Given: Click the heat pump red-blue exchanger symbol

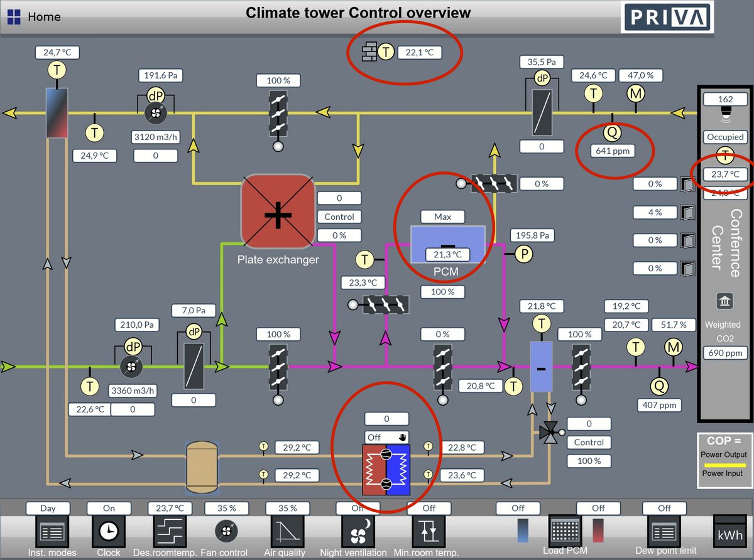Looking at the screenshot, I should pos(386,470).
